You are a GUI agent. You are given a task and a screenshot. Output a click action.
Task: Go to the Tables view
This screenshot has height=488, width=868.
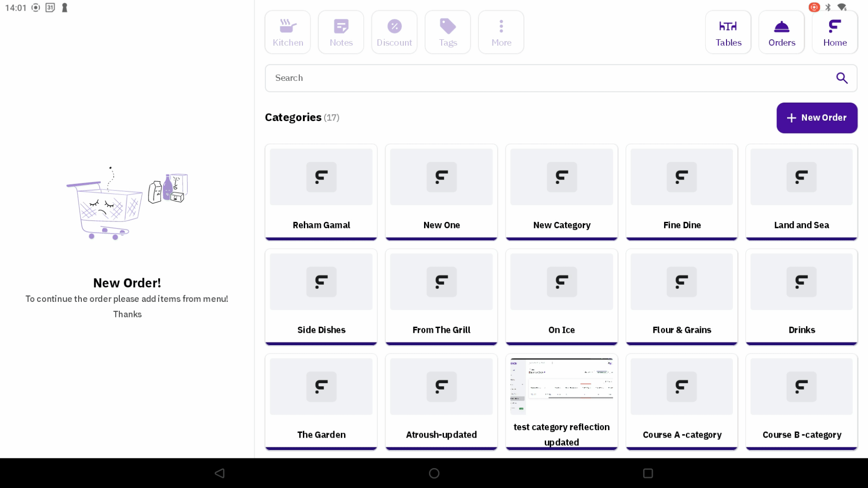pyautogui.click(x=728, y=32)
